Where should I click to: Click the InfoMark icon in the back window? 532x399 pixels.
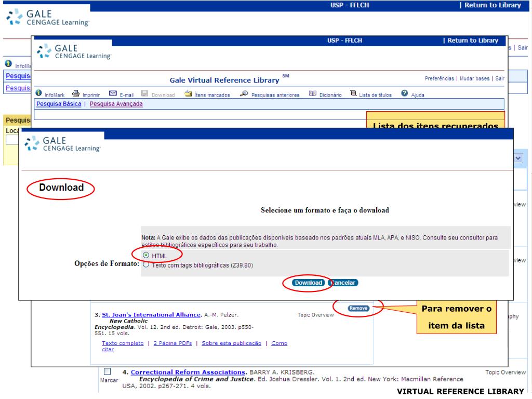pos(8,63)
